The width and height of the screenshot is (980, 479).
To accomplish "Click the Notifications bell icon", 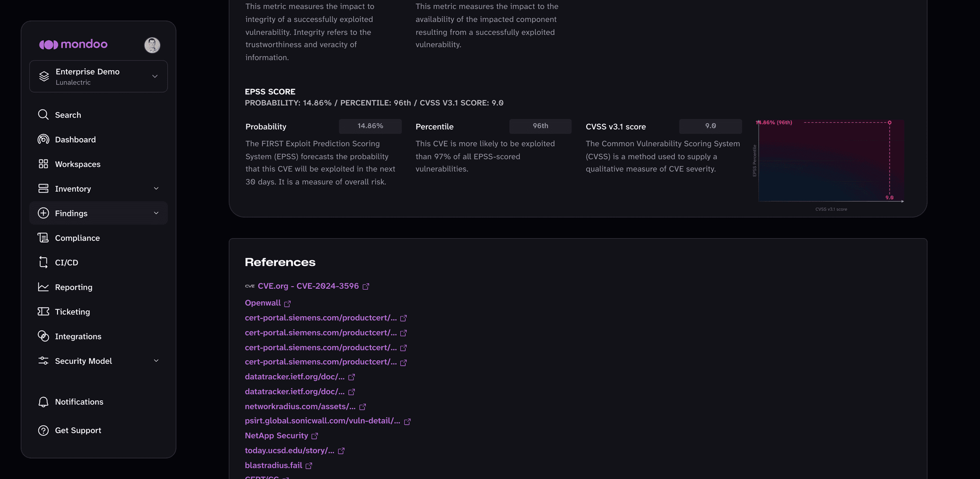I will click(x=43, y=402).
